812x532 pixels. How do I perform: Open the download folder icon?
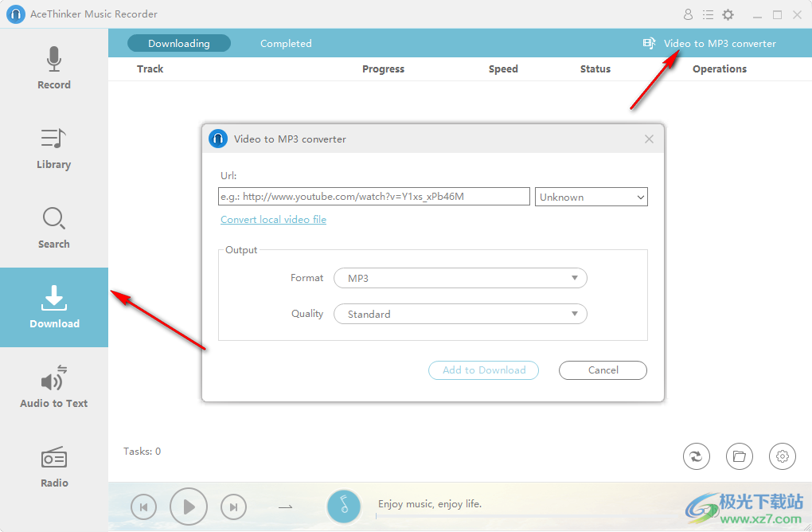point(740,456)
